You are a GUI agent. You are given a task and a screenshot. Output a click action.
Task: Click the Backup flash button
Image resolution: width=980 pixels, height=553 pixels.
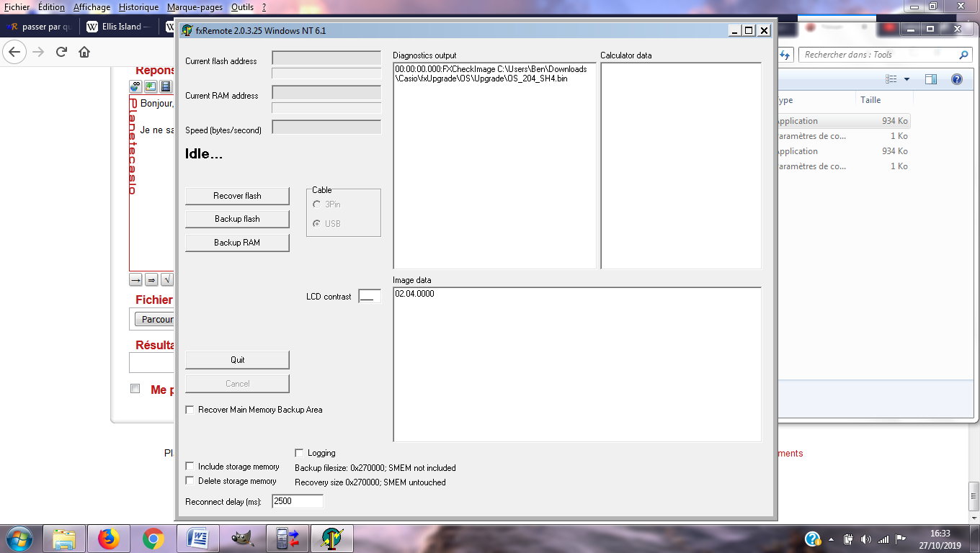[237, 219]
